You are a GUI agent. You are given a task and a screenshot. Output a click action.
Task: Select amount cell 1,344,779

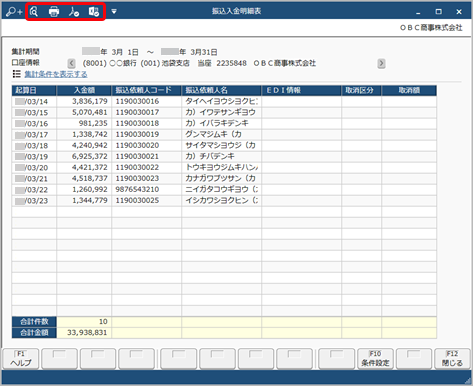pos(84,200)
